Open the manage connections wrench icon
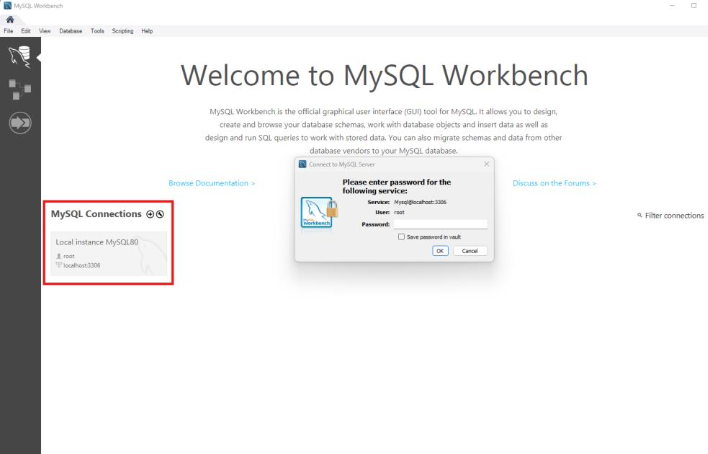 tap(160, 214)
